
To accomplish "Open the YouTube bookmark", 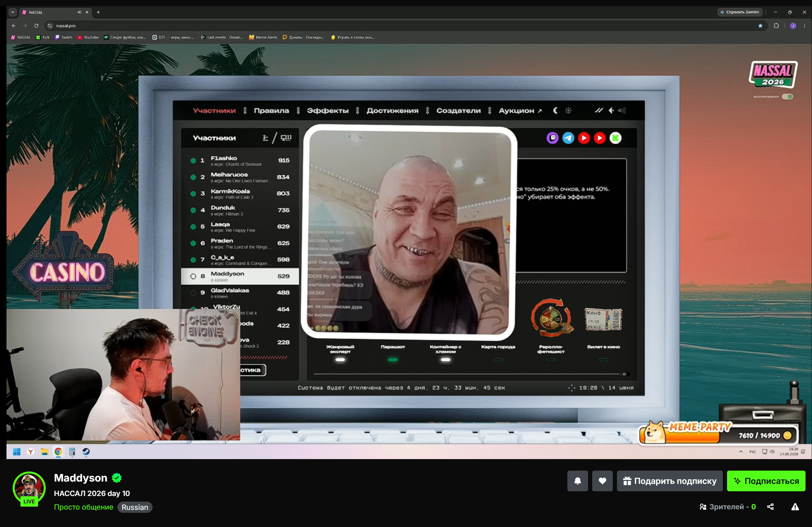I will [88, 37].
